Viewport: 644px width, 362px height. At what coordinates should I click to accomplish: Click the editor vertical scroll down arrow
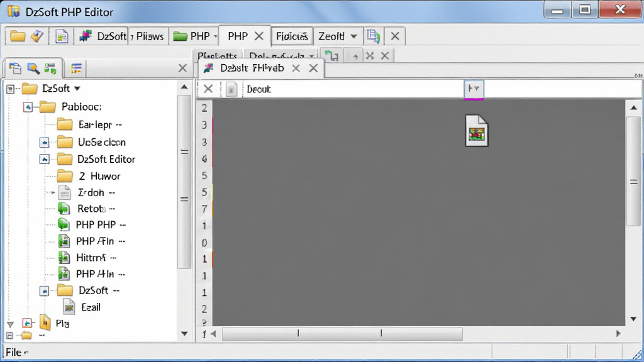pos(634,319)
